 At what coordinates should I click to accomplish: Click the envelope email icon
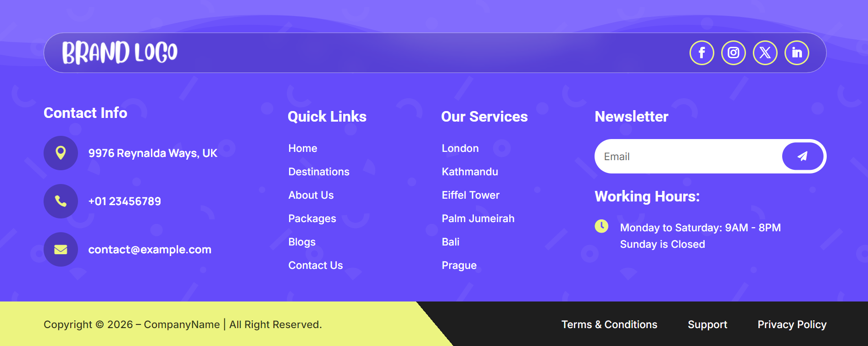[x=61, y=249]
